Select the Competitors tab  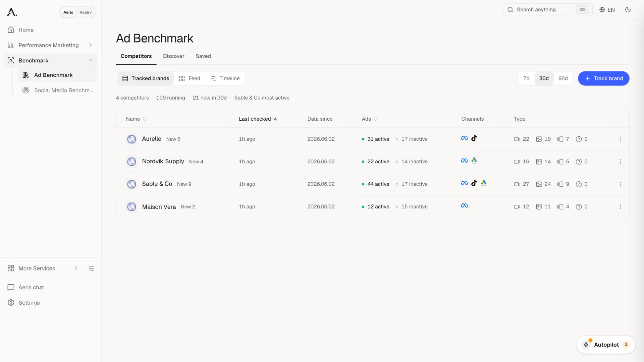click(x=136, y=56)
